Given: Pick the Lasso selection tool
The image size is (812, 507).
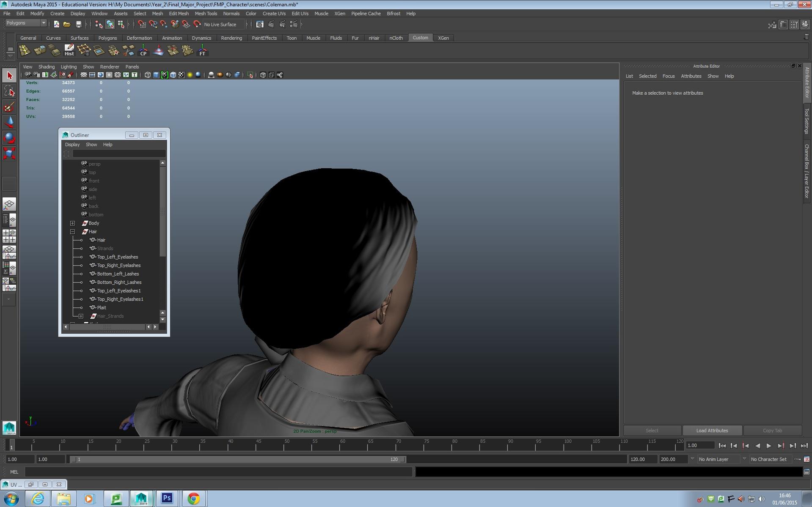Looking at the screenshot, I should coord(9,90).
